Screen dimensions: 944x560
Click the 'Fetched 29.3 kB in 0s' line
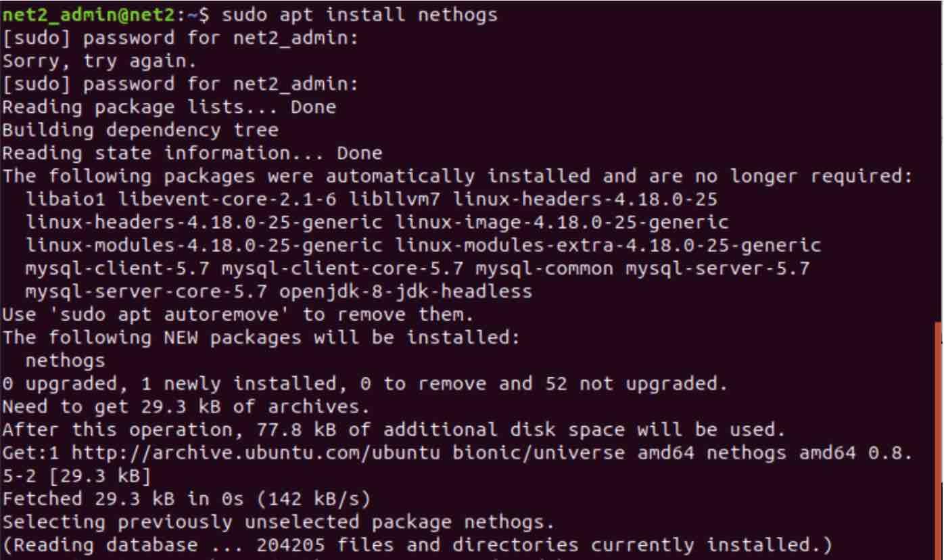pos(186,499)
